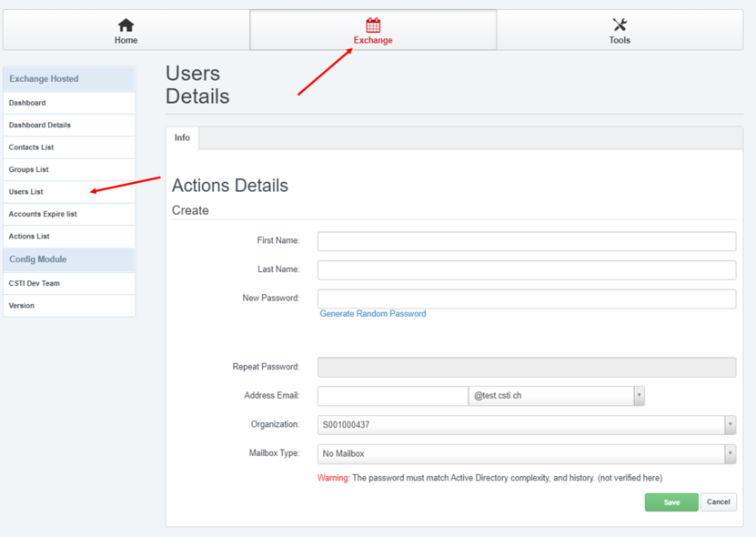Click the Exchange Hosted section header
756x537 pixels.
pyautogui.click(x=69, y=79)
